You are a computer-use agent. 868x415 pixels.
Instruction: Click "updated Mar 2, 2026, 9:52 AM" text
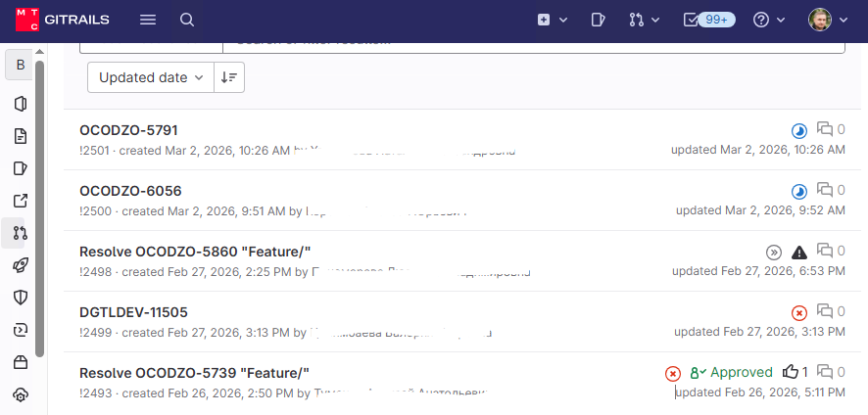pyautogui.click(x=760, y=210)
